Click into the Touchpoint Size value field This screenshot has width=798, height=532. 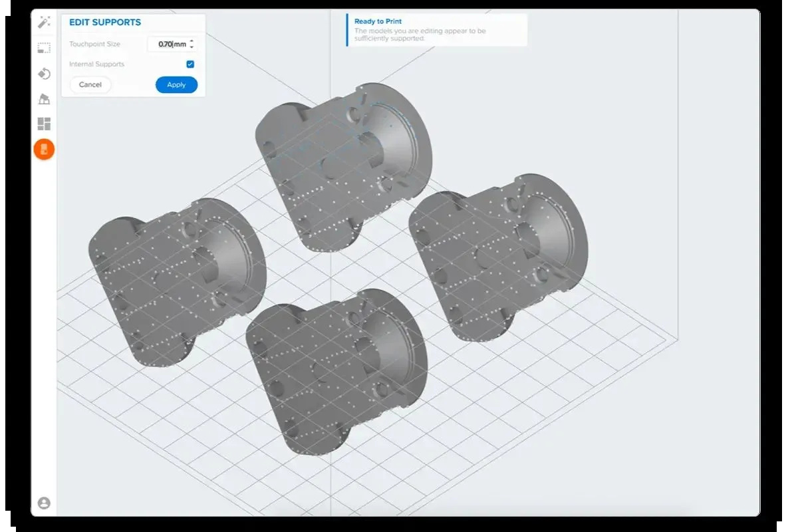click(x=168, y=45)
